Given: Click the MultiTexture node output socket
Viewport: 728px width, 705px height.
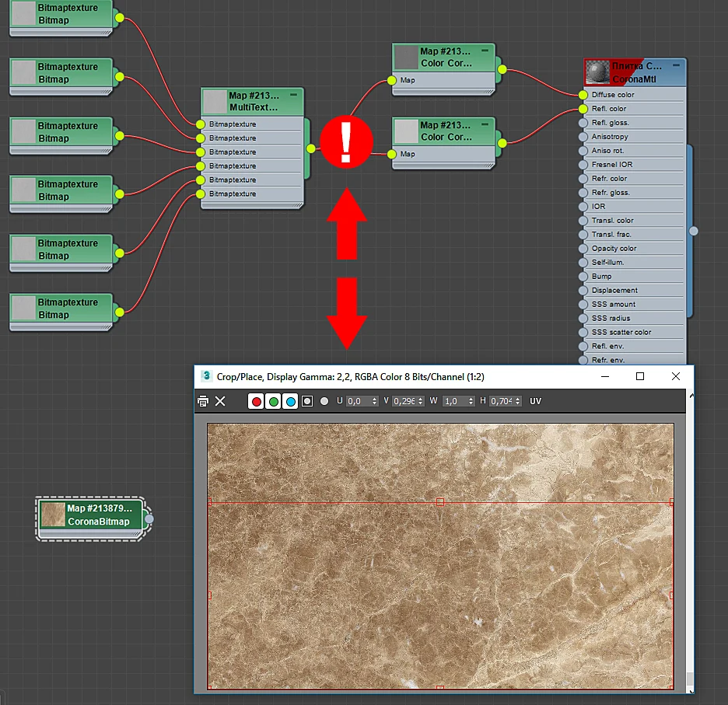Looking at the screenshot, I should tap(310, 148).
